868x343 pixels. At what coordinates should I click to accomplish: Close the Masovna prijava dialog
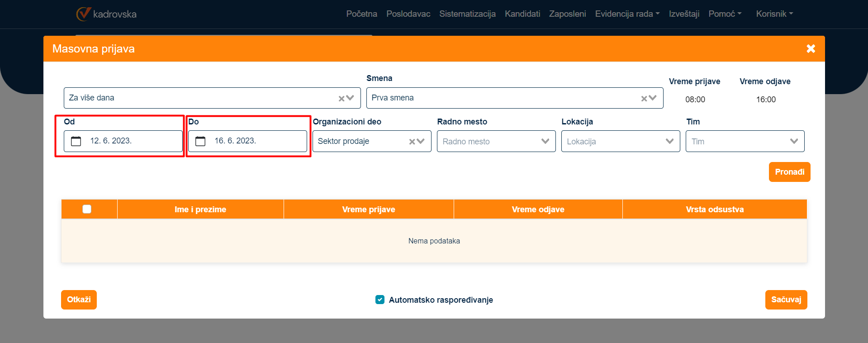pos(811,49)
